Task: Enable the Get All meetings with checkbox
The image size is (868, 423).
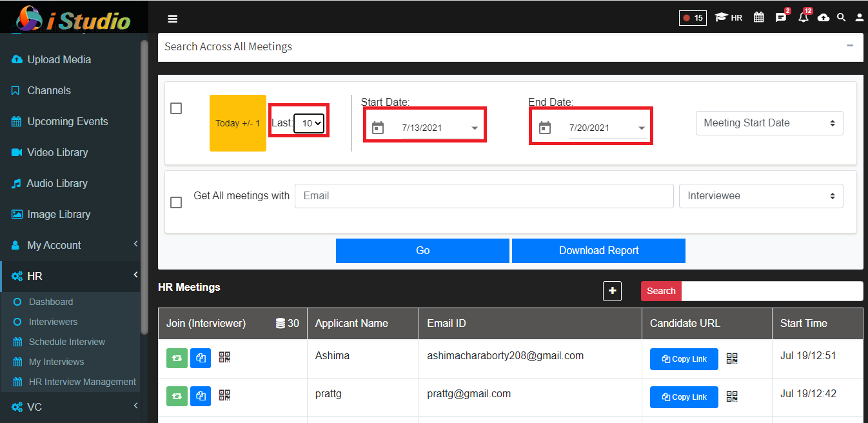Action: point(176,202)
